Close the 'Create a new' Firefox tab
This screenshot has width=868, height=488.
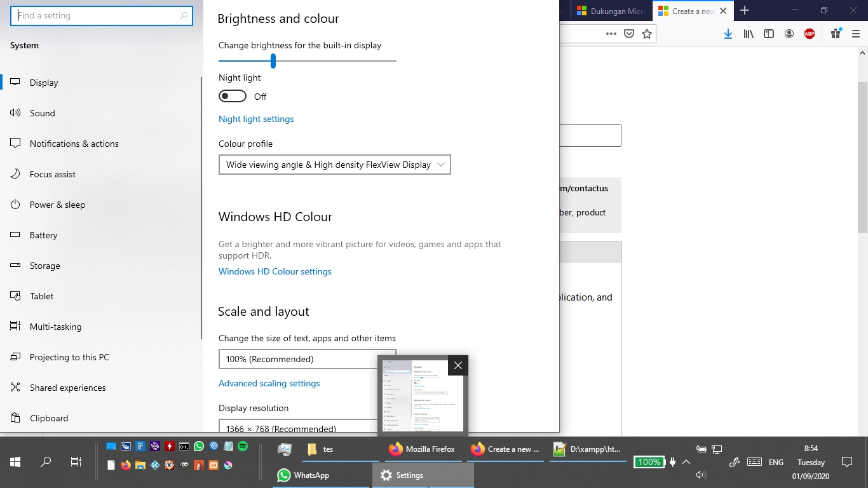tap(723, 11)
